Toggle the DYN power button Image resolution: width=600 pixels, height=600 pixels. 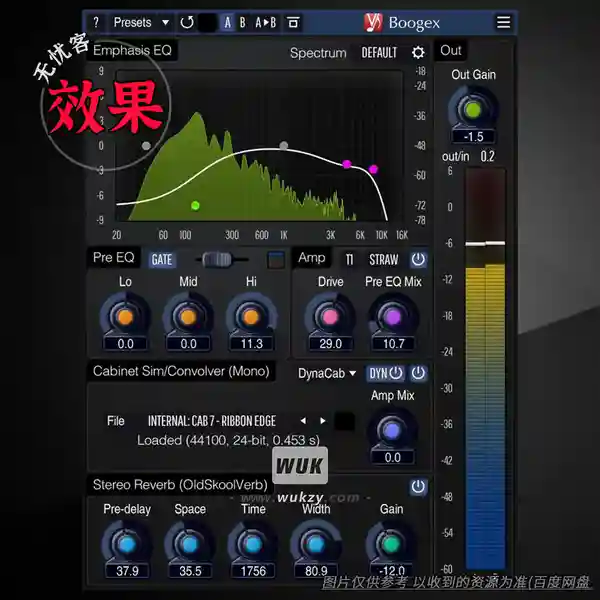click(x=386, y=373)
